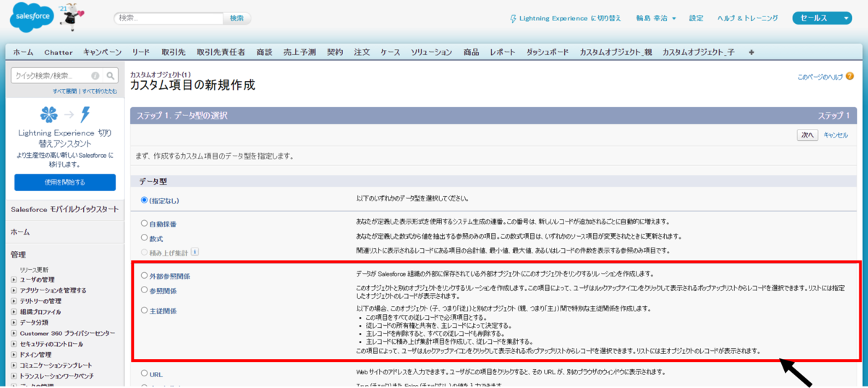Expand セキュリティのコントロール tree node
Viewport: 868px width, 388px height.
tap(14, 344)
